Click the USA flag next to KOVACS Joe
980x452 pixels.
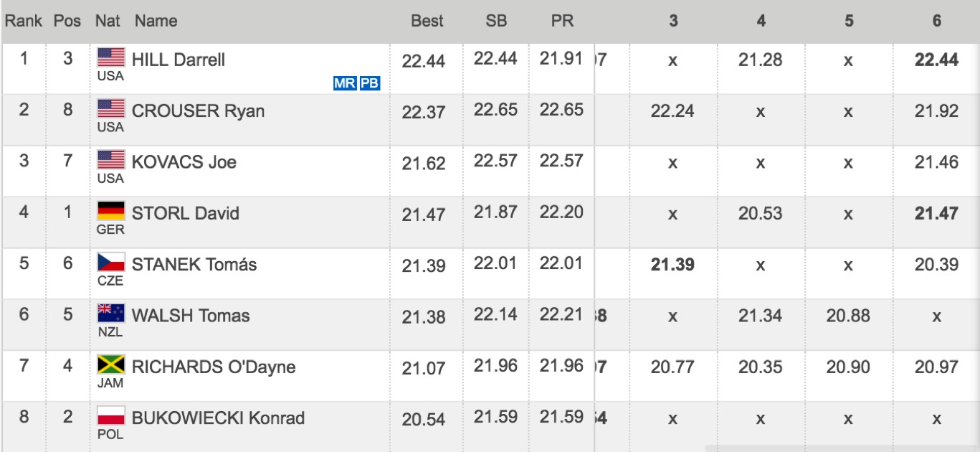pyautogui.click(x=111, y=160)
